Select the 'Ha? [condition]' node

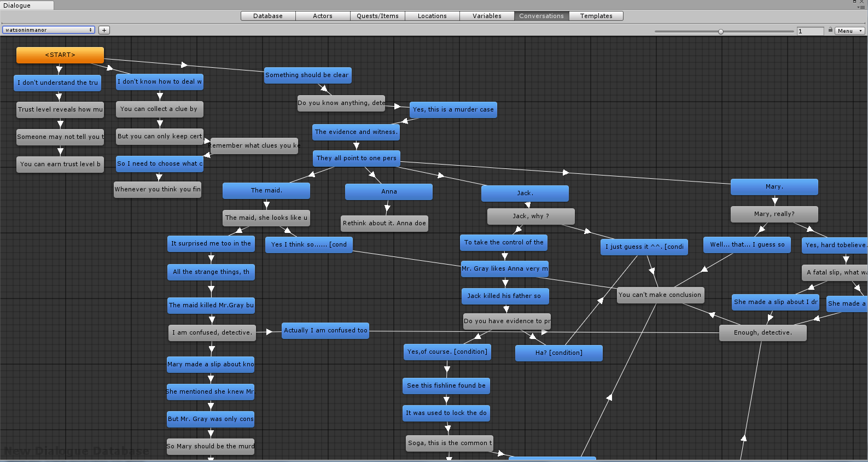coord(558,353)
